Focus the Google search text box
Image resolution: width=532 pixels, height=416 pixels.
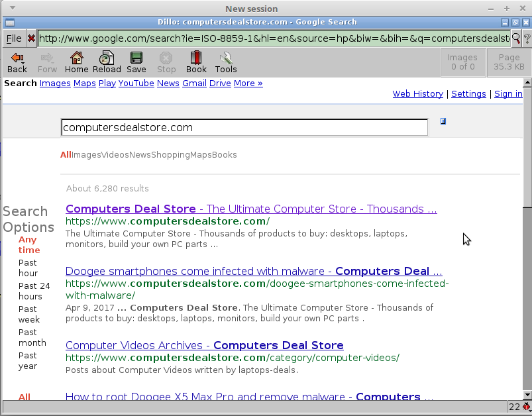pos(244,128)
